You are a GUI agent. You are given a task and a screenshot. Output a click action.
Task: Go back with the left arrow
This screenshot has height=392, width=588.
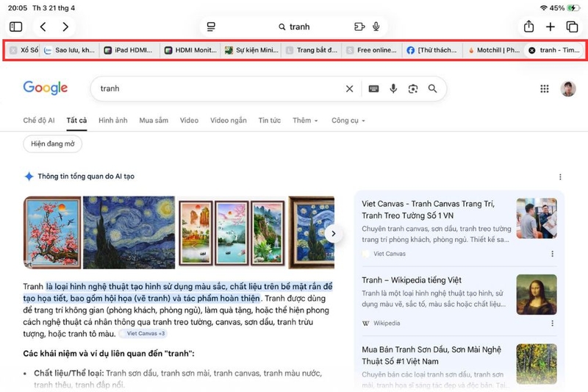tap(43, 26)
